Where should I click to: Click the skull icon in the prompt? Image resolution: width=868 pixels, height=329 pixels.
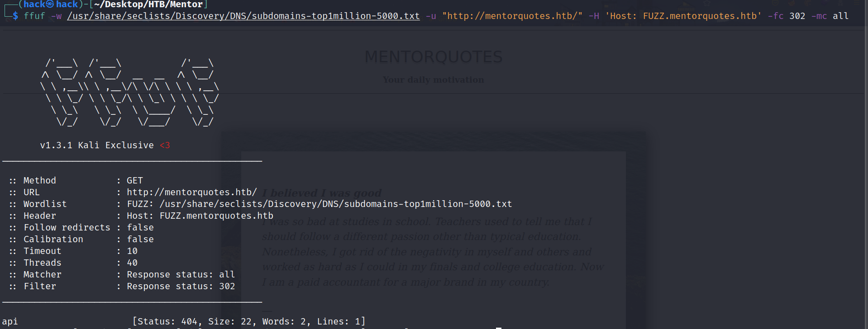[50, 5]
